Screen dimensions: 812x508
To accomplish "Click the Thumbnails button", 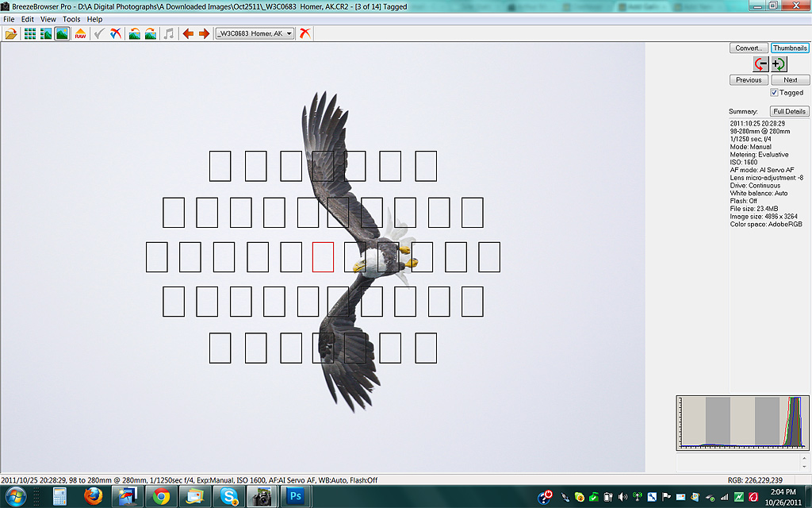I will pyautogui.click(x=791, y=48).
